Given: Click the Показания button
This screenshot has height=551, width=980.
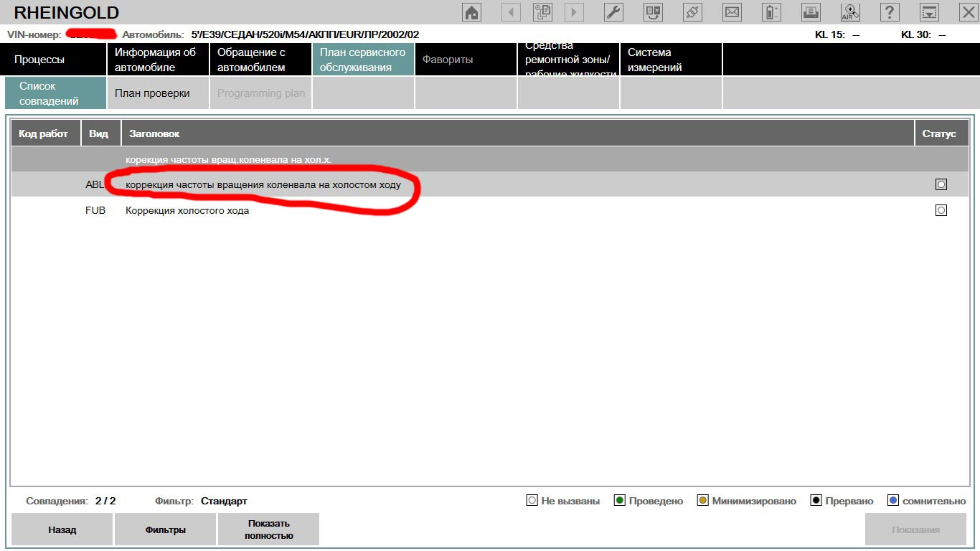Looking at the screenshot, I should click(x=915, y=529).
